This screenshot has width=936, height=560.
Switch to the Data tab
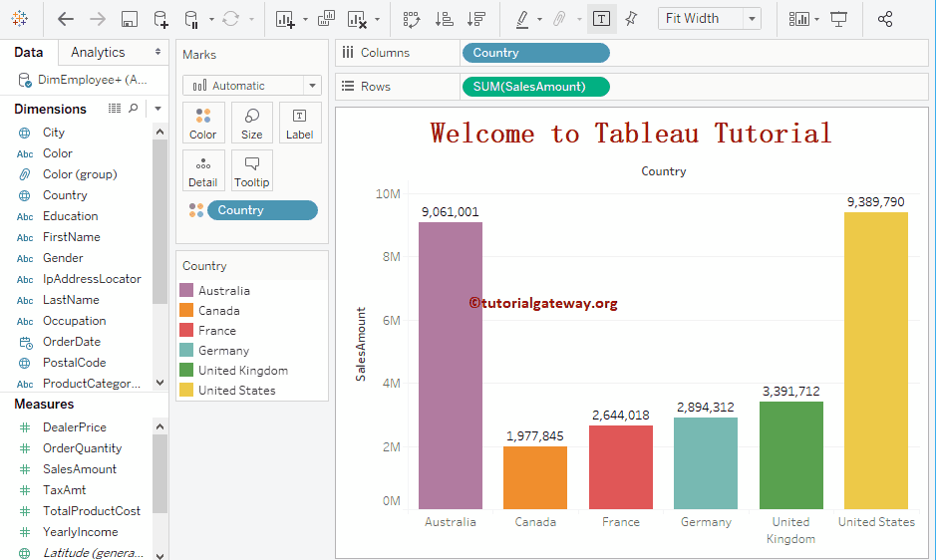point(29,53)
